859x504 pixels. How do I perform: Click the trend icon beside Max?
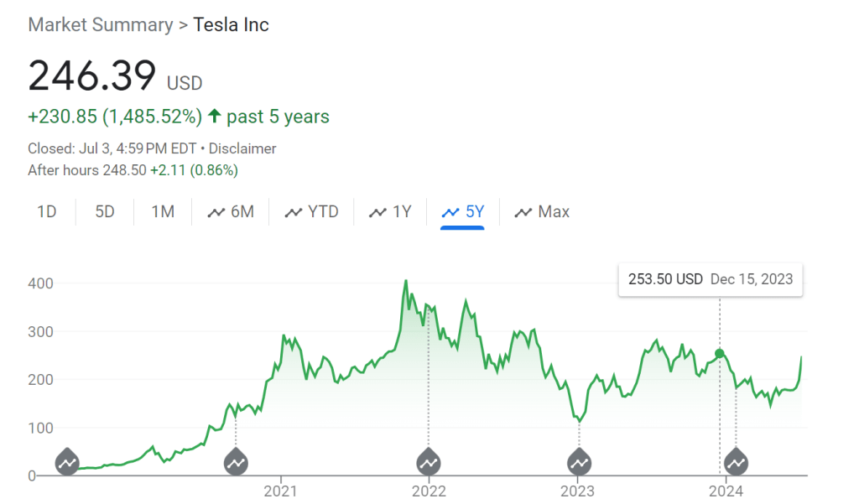(523, 212)
